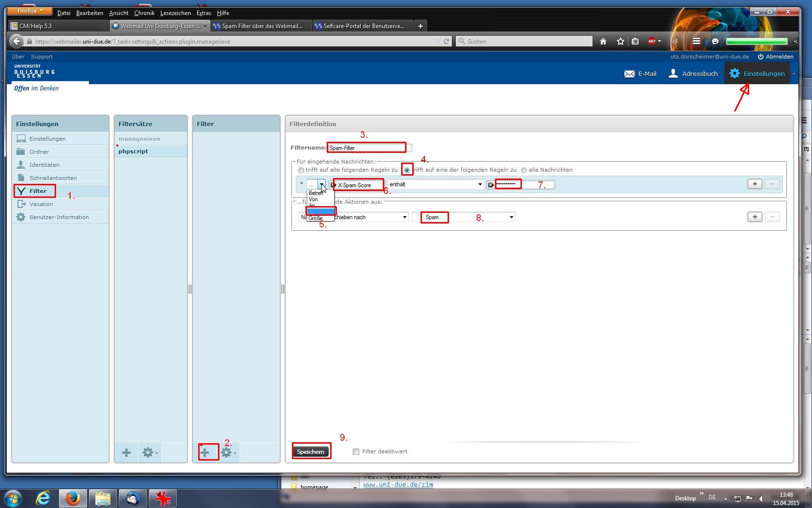Add a new filter set with plus icon
812x508 pixels.
[x=126, y=453]
